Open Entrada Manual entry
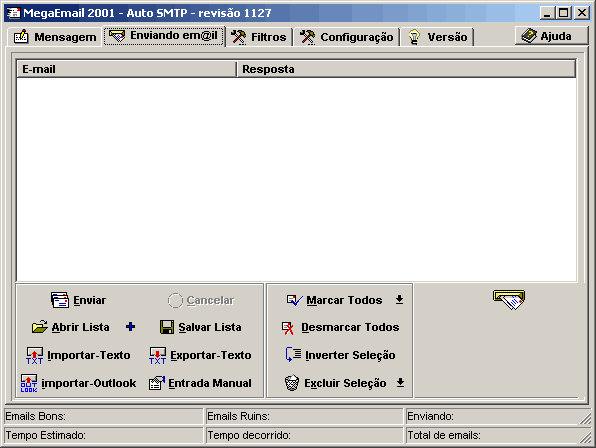The width and height of the screenshot is (596, 448). 200,383
